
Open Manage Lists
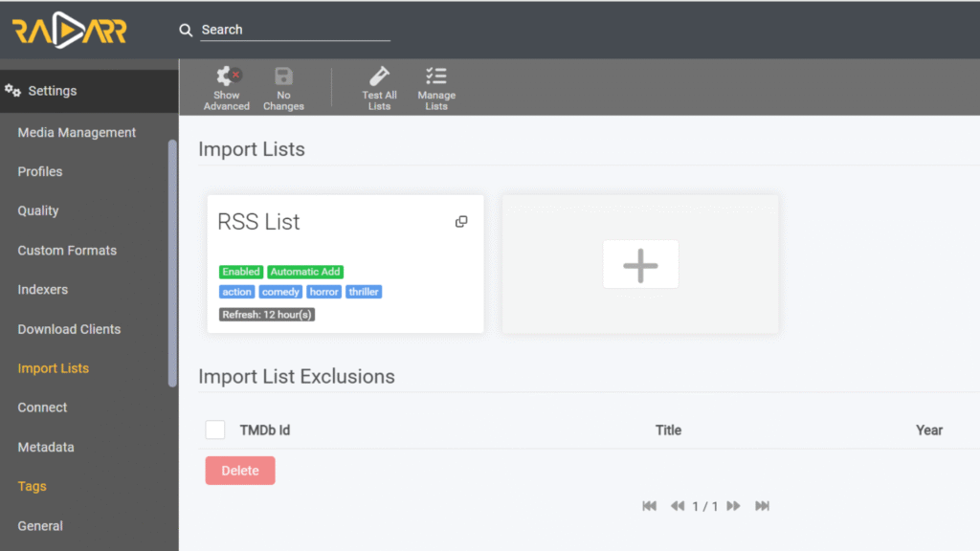point(436,77)
